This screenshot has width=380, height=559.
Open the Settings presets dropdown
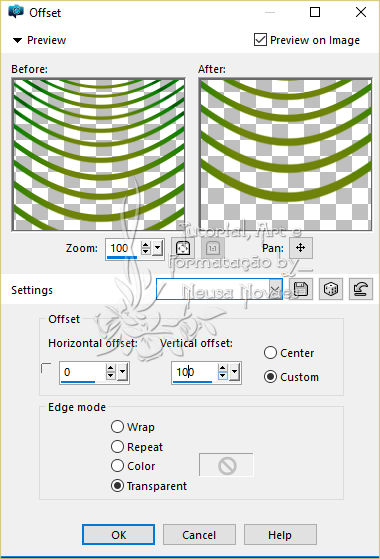pyautogui.click(x=274, y=289)
